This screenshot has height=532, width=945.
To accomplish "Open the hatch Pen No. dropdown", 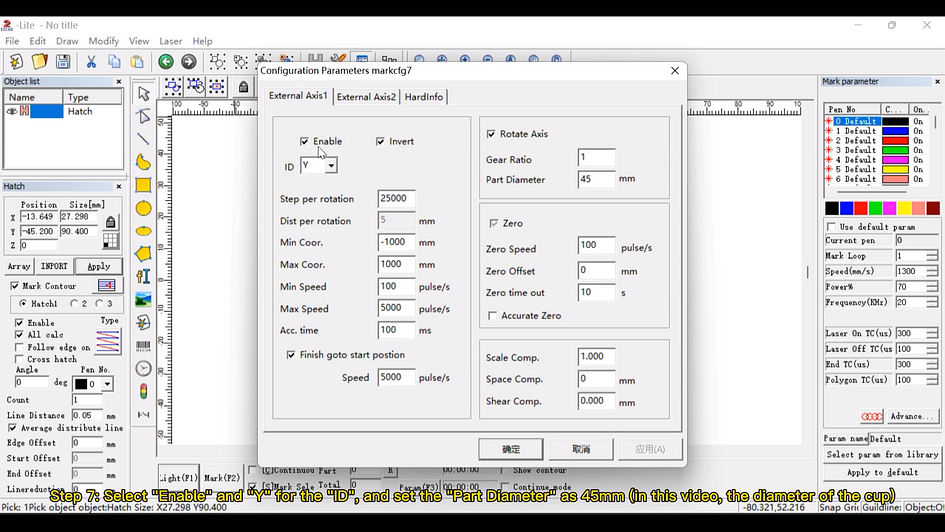I will [107, 384].
